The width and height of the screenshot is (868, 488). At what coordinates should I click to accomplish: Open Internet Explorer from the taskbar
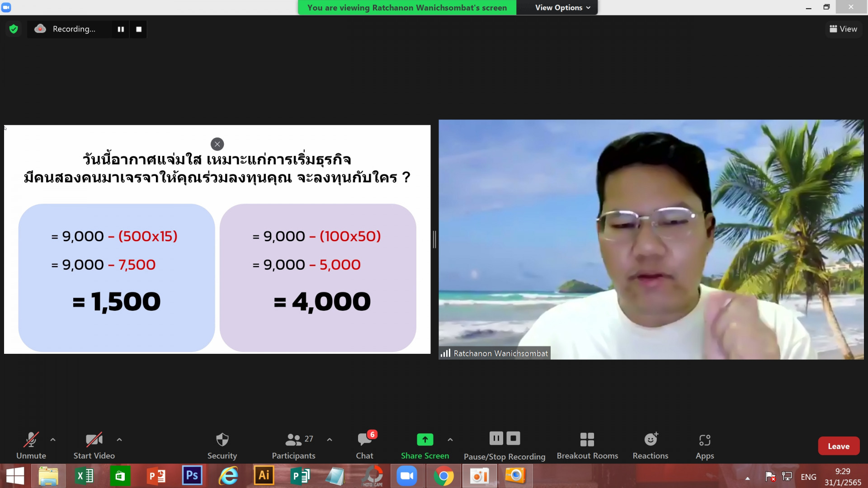pos(228,476)
